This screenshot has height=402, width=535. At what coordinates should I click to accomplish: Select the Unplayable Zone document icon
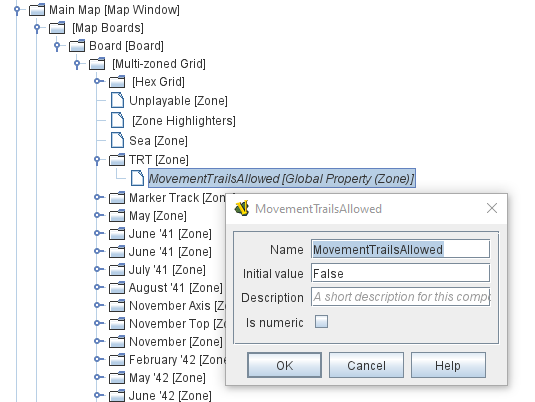pos(117,100)
